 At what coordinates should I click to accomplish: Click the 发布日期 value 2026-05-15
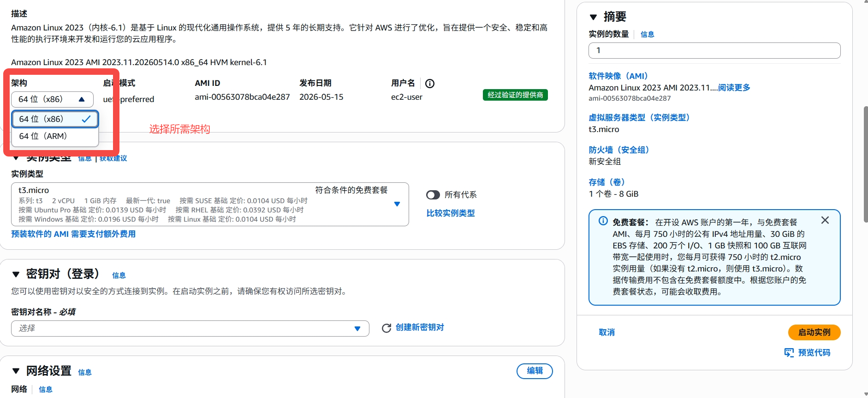click(x=321, y=97)
